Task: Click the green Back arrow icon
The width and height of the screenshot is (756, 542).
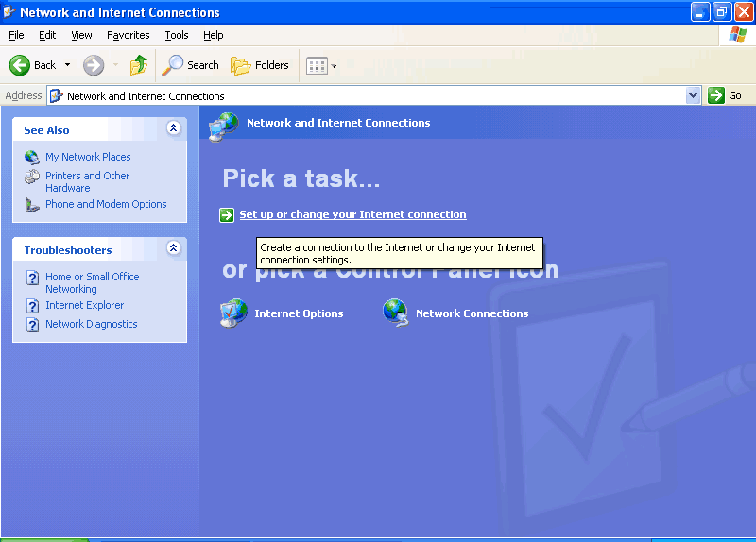Action: coord(19,65)
